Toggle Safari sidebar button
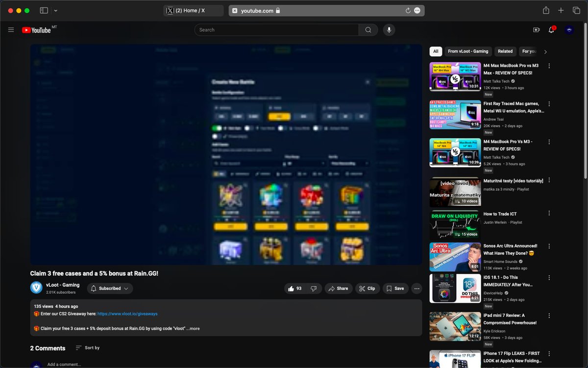The image size is (588, 368). (44, 10)
